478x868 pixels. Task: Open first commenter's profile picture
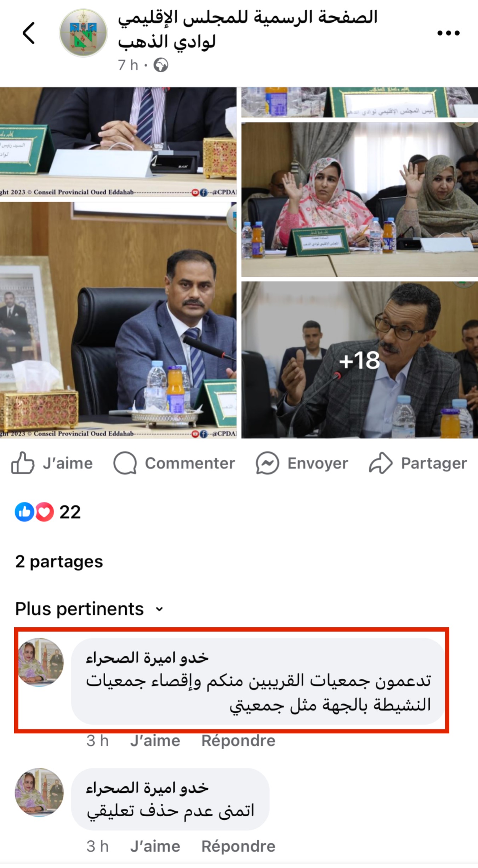41,662
